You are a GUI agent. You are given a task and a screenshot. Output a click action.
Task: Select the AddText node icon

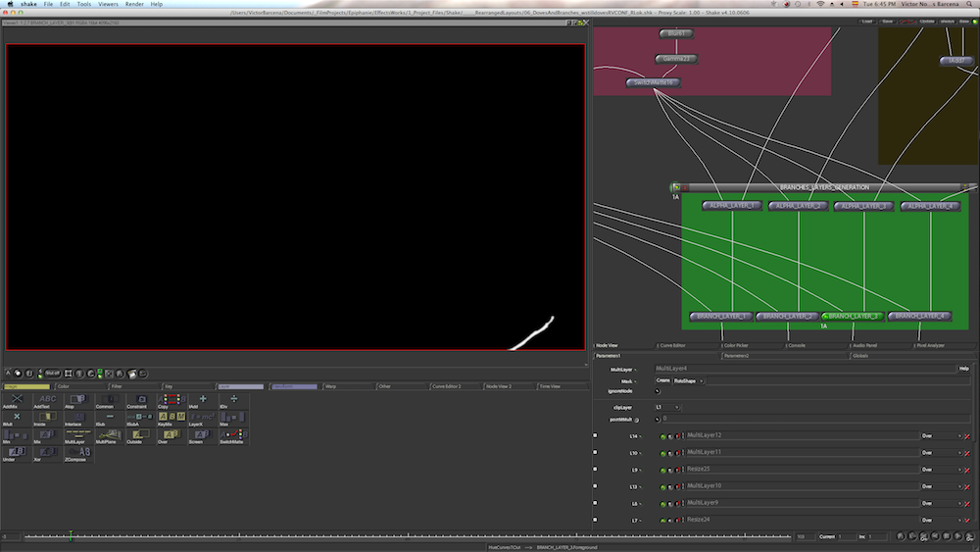coord(47,399)
